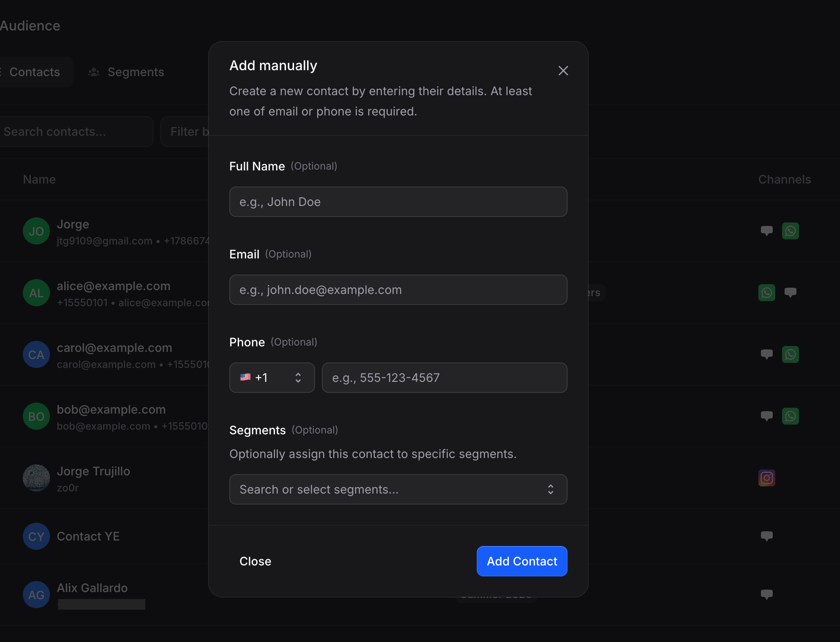Open the segments selection dropdown
840x642 pixels.
398,489
